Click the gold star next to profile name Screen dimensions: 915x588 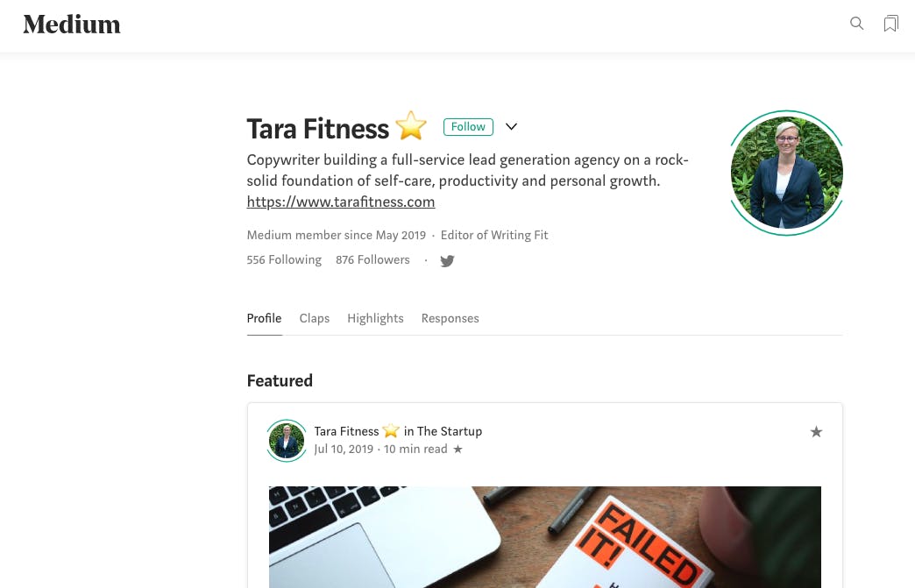click(x=411, y=126)
